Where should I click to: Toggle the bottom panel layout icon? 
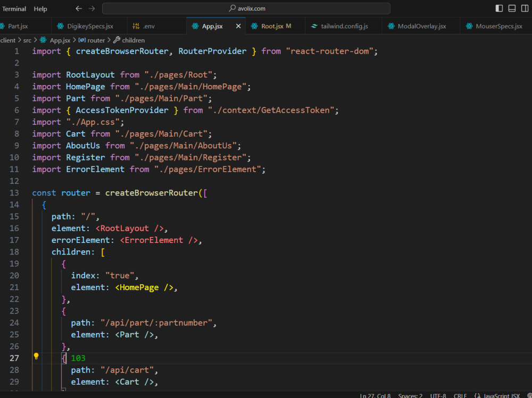pos(512,9)
